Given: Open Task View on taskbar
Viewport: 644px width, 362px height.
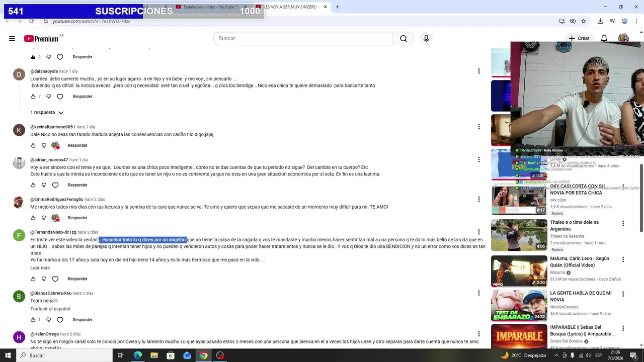Looking at the screenshot, I should 121,355.
